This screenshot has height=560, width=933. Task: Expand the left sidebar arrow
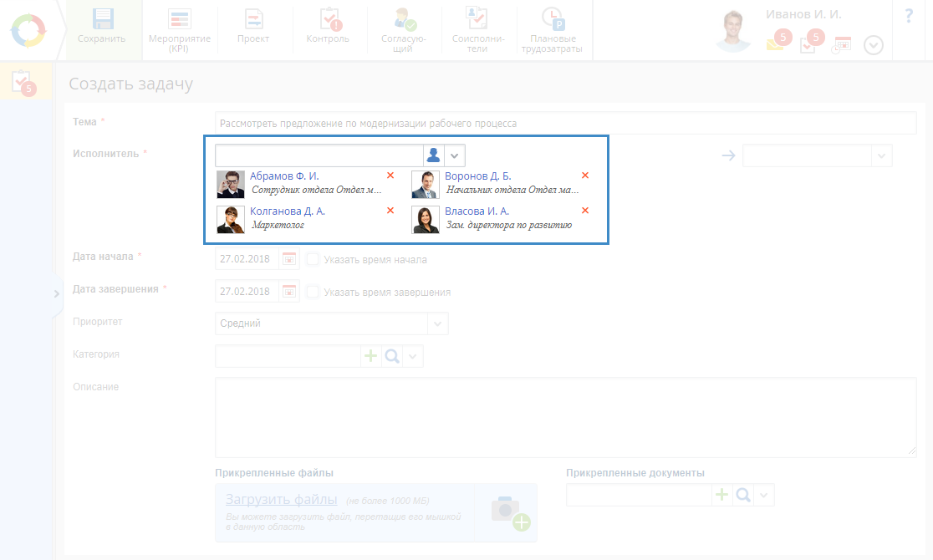57,293
